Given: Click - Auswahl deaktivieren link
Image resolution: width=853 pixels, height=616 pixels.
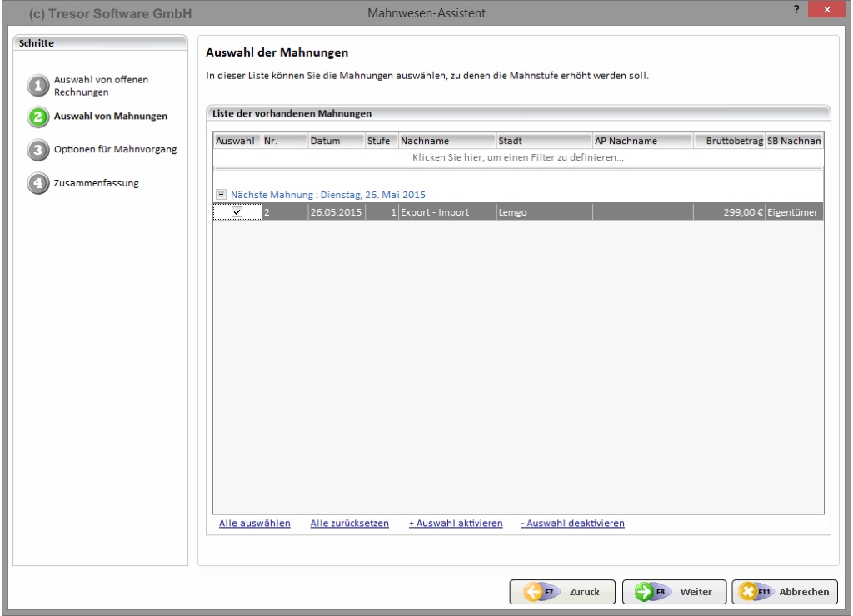Looking at the screenshot, I should tap(572, 524).
